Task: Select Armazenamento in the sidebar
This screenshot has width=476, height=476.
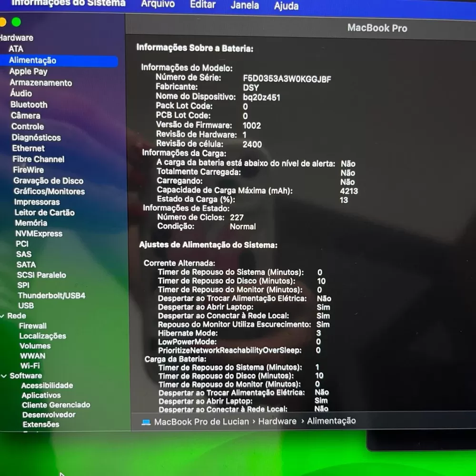Action: pos(40,82)
